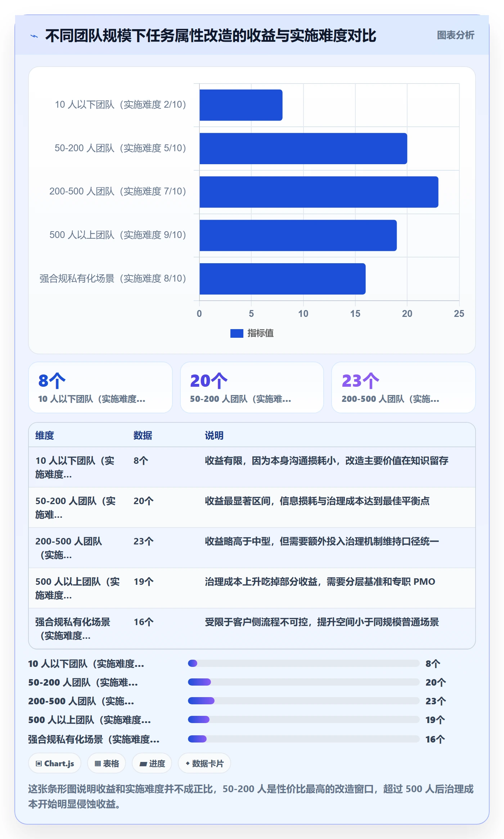Click the 数据 column header
This screenshot has width=504, height=839.
(143, 435)
